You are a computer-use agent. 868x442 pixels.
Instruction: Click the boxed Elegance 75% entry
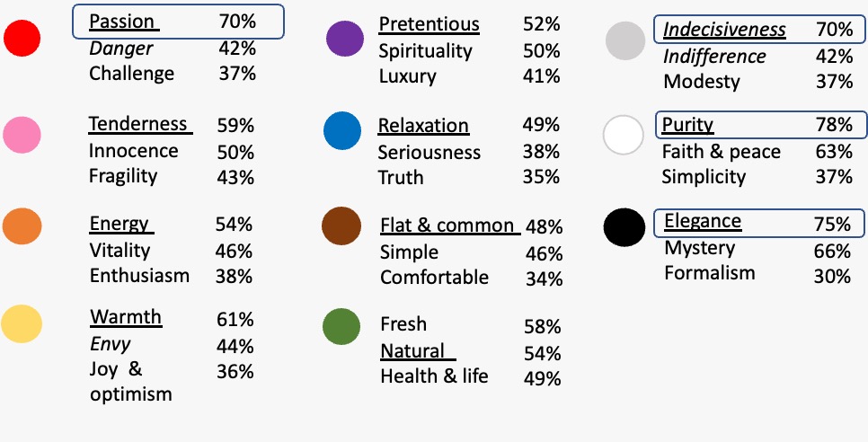click(x=759, y=223)
